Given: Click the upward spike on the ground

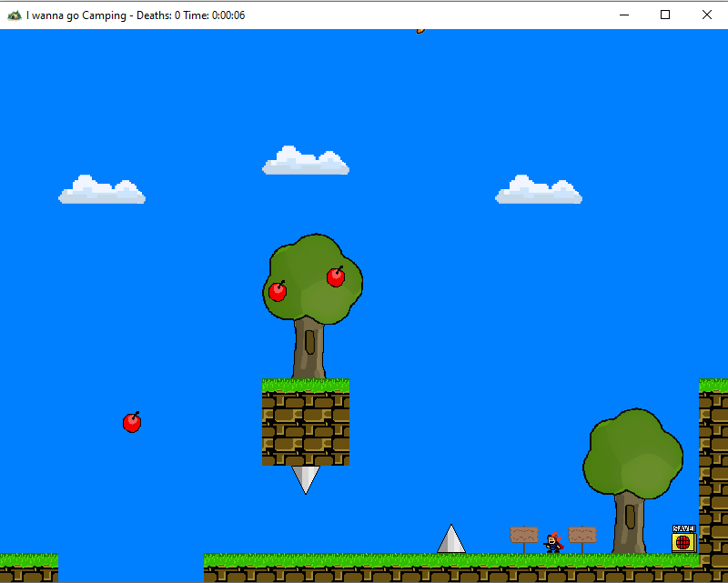Looking at the screenshot, I should click(x=451, y=539).
